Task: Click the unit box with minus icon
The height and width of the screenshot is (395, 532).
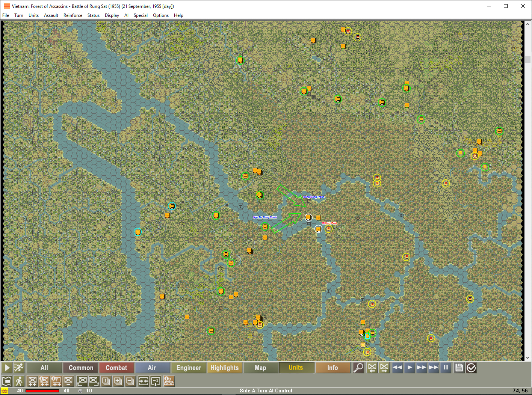Action: [68, 381]
